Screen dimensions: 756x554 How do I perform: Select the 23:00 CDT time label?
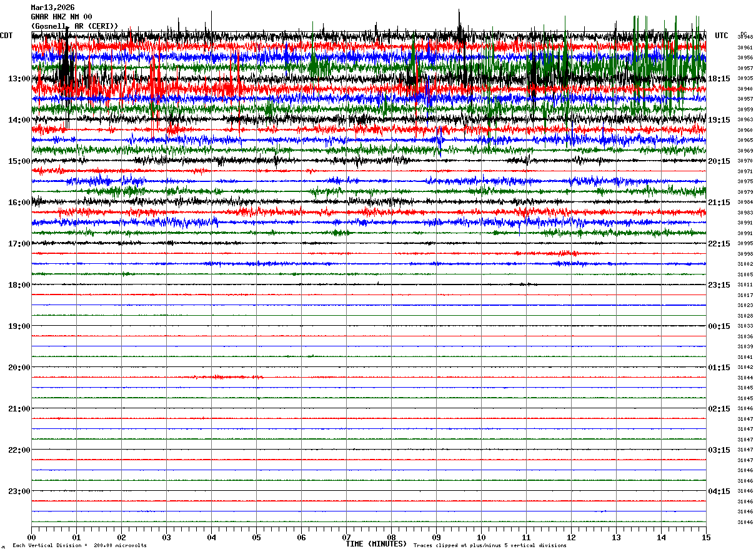(x=19, y=491)
